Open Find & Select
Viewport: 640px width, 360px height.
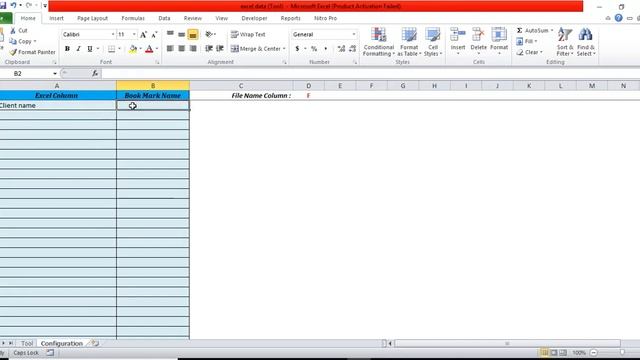pos(586,42)
